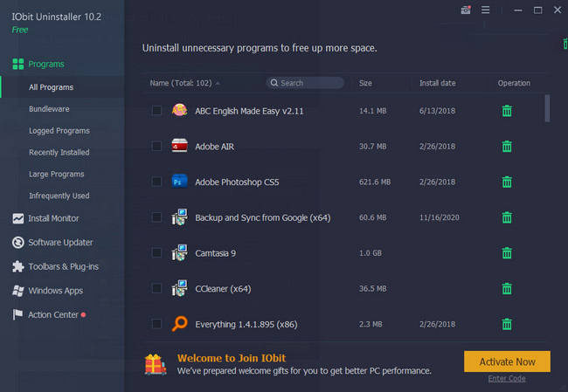Click the Enter Code link
Screen dimensions: 568x392
pyautogui.click(x=507, y=379)
